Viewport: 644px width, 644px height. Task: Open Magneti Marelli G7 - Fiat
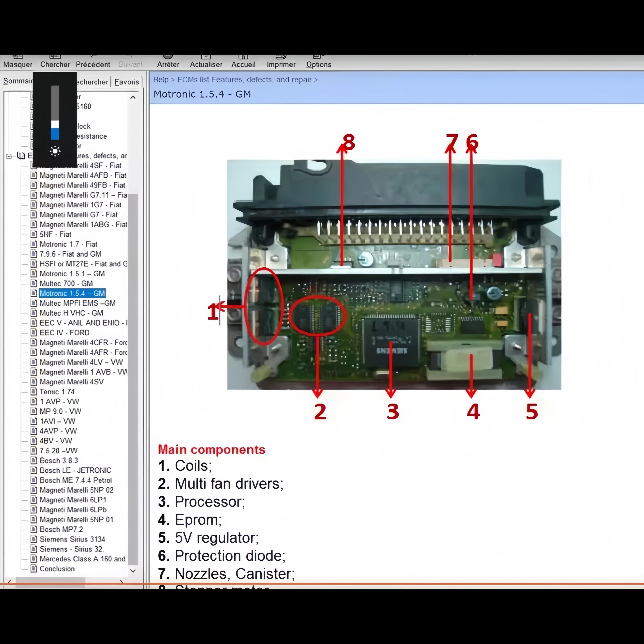(78, 215)
